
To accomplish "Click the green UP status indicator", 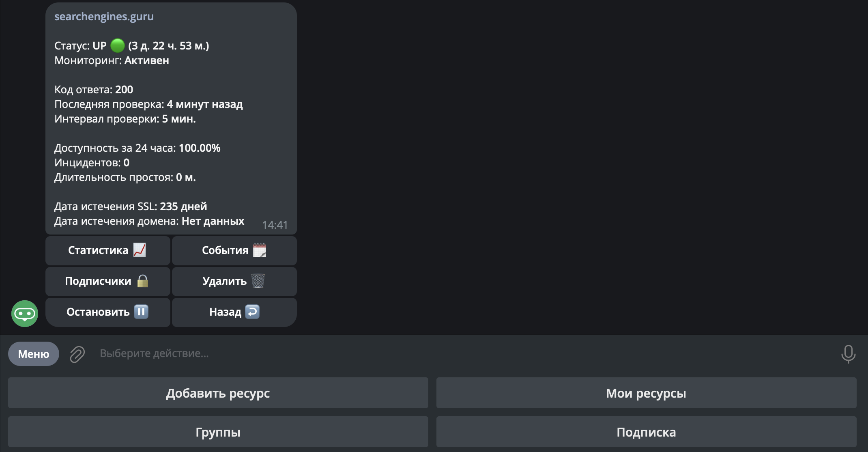I will 118,45.
